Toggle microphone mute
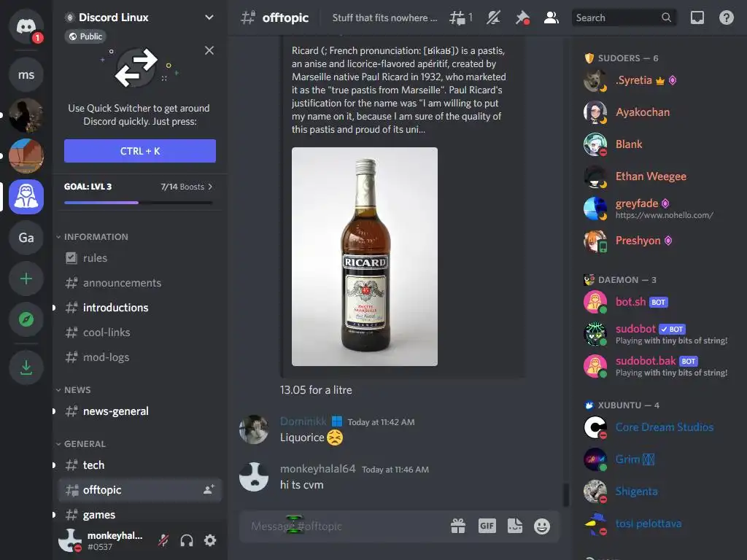 (163, 540)
